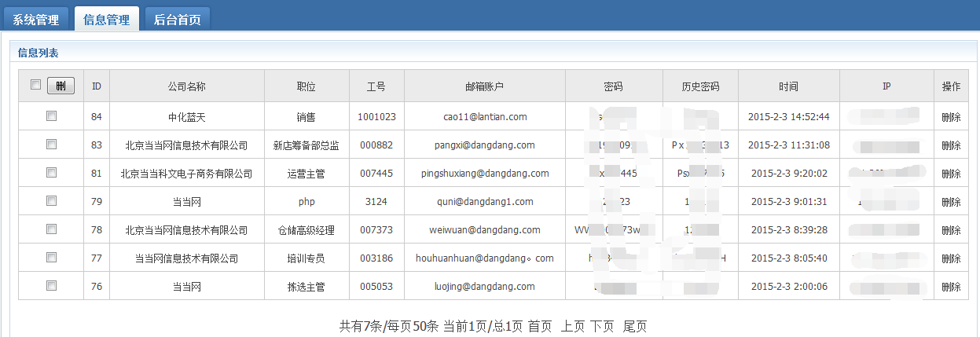This screenshot has height=337, width=980.
Task: Delete the weiwuan@dangdang.com record via 删除
Action: point(951,230)
